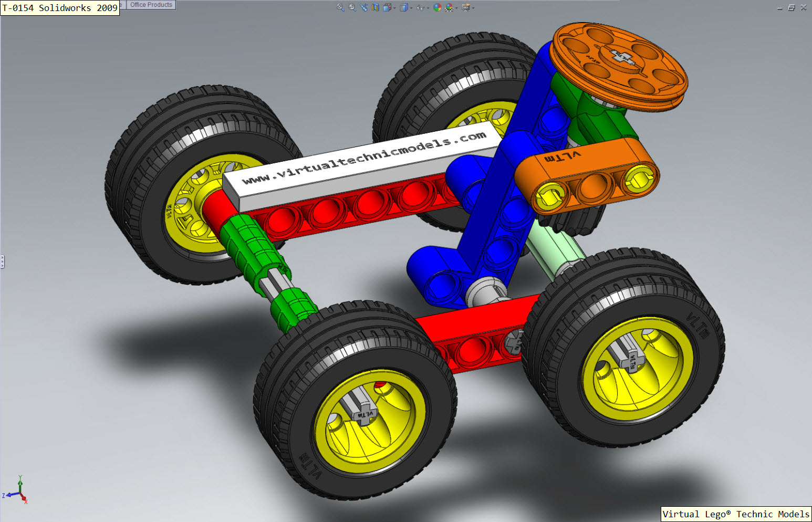Open the View Settings dropdown arrow
Viewport: 812px width, 522px height.
[x=473, y=8]
